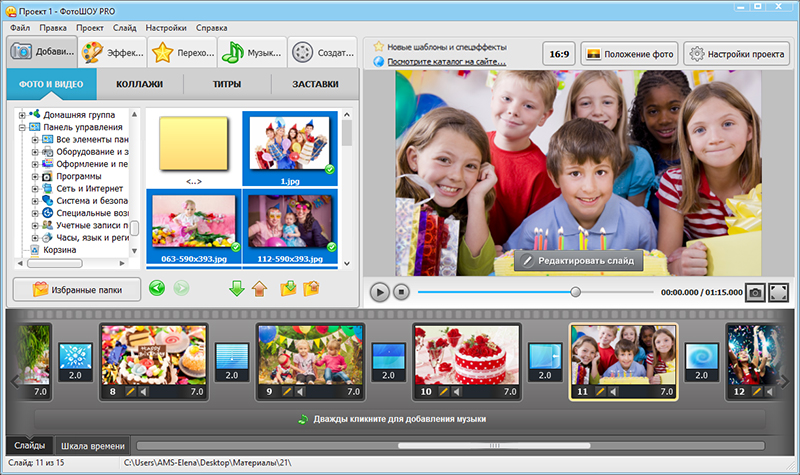800x475 pixels.
Task: Stop the slideshow preview
Action: pyautogui.click(x=402, y=292)
